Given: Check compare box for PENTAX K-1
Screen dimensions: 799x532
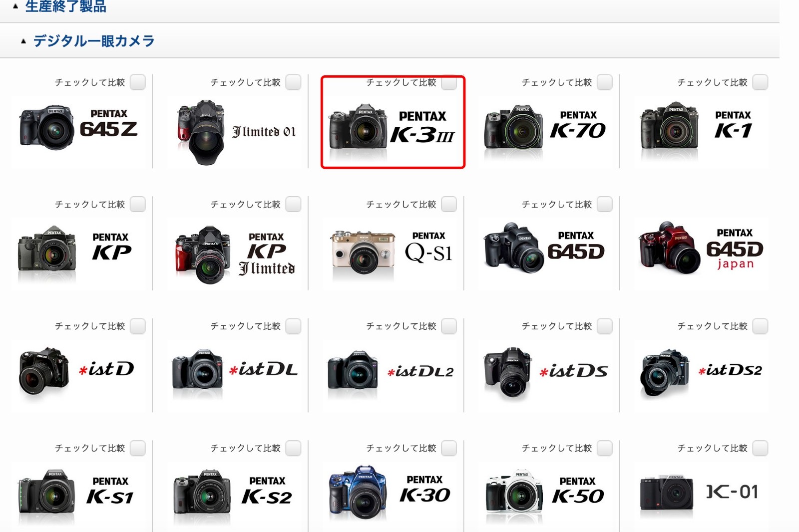Looking at the screenshot, I should click(761, 82).
